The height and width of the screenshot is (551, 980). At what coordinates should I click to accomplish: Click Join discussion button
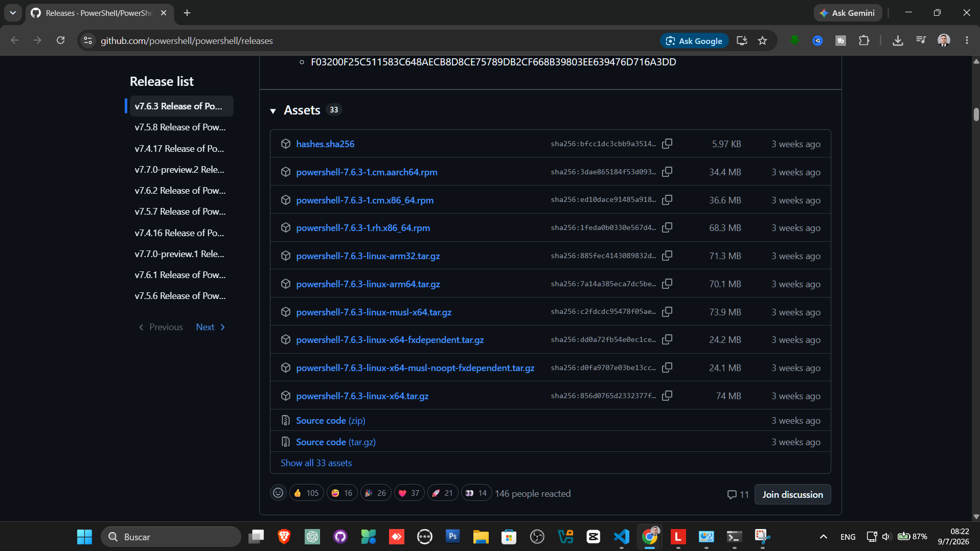792,494
